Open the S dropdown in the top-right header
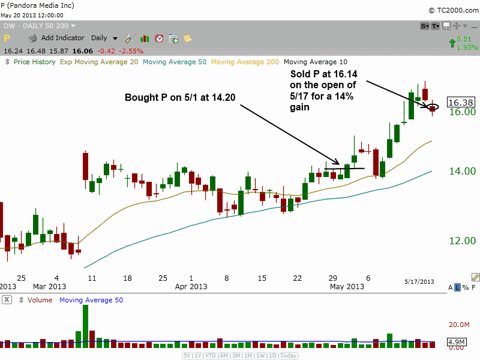 425,26
